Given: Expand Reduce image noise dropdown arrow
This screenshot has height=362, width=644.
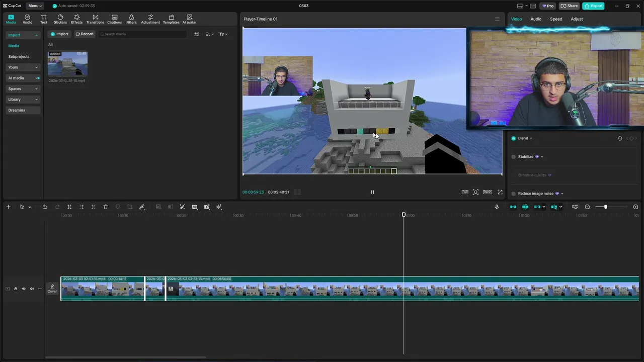Looking at the screenshot, I should [562, 194].
